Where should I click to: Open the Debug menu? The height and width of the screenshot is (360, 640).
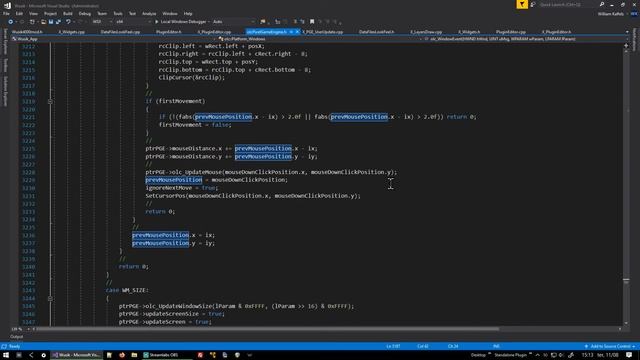click(84, 13)
